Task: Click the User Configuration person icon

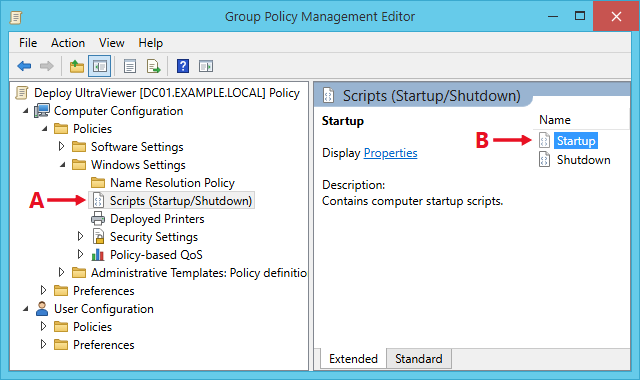Action: 42,309
